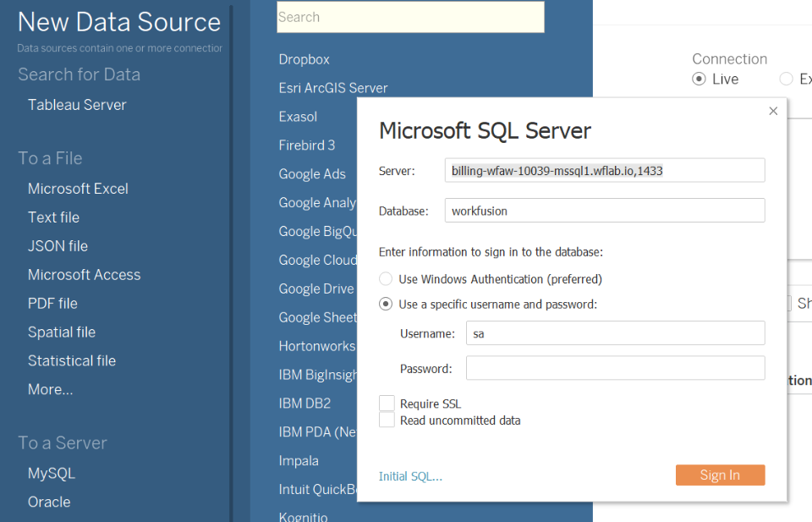This screenshot has width=812, height=522.
Task: Click the Username field containing sa
Action: (x=615, y=333)
